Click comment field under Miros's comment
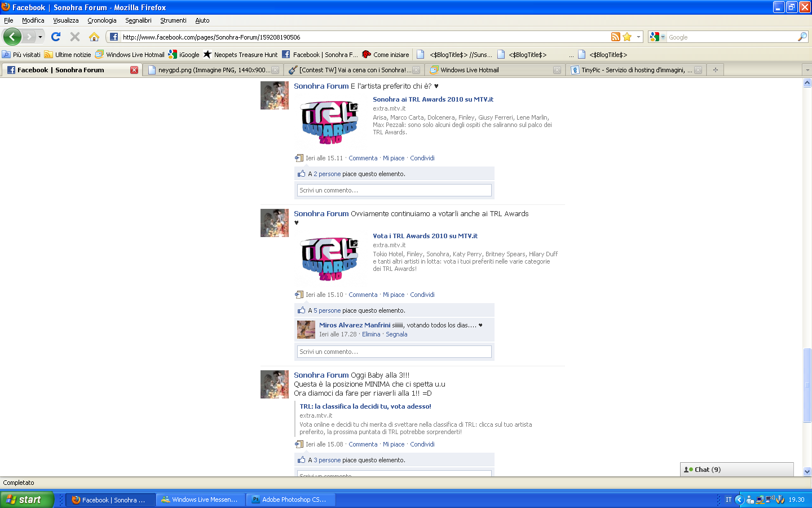This screenshot has height=508, width=812. click(x=394, y=352)
